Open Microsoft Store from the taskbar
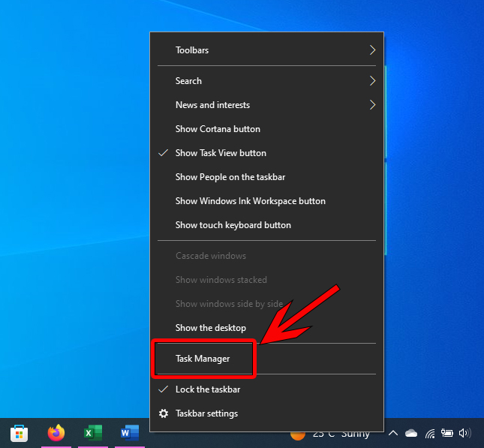This screenshot has width=484, height=448. (20, 433)
